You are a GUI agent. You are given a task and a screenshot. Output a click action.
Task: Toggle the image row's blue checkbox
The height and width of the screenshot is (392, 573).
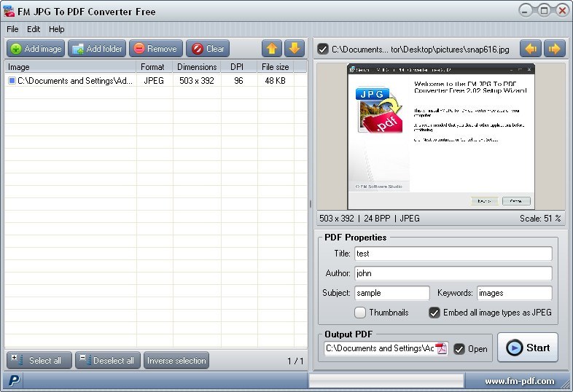12,80
